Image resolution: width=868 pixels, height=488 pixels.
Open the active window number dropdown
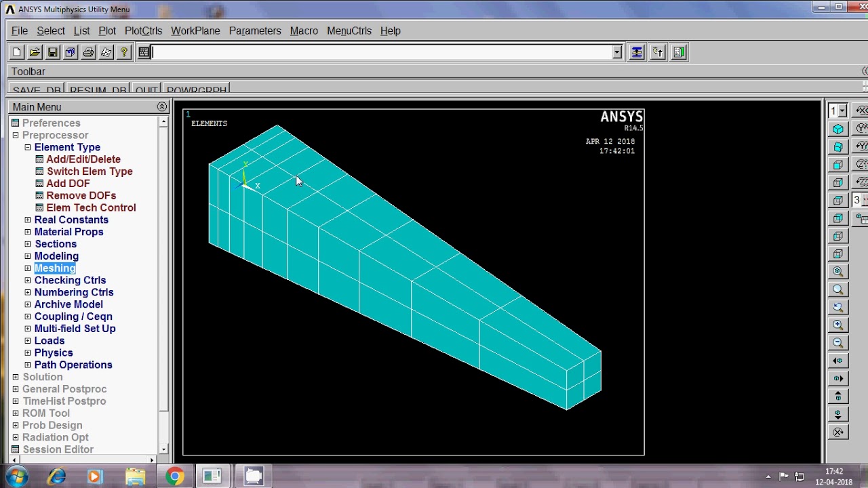coord(842,110)
